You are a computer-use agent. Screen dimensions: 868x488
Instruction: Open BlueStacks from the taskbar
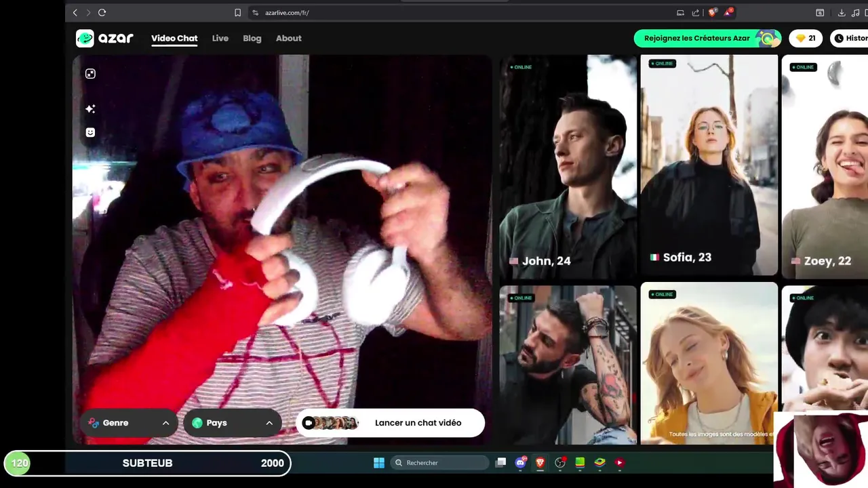pyautogui.click(x=599, y=463)
